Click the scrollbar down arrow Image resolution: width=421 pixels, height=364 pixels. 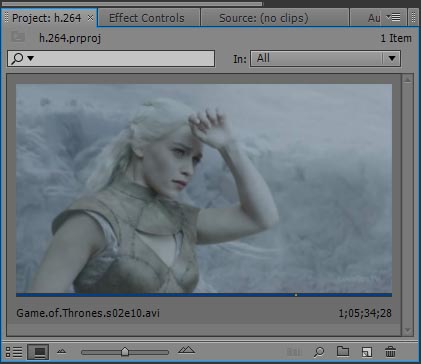click(408, 330)
